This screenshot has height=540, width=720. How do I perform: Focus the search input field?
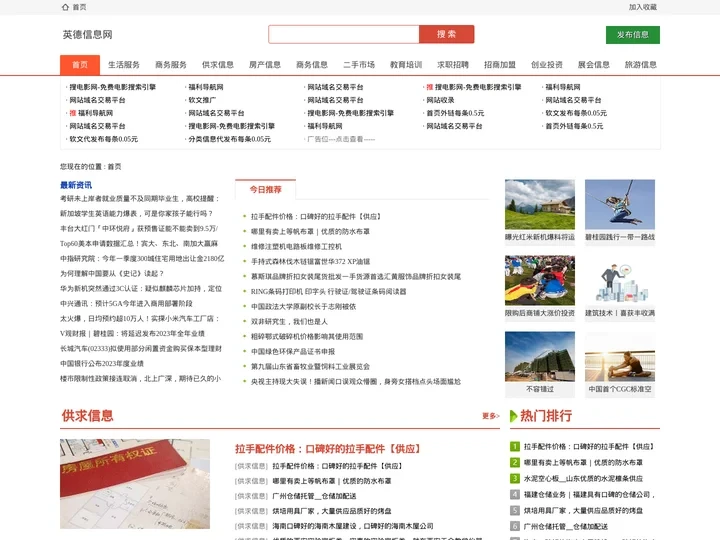click(344, 34)
